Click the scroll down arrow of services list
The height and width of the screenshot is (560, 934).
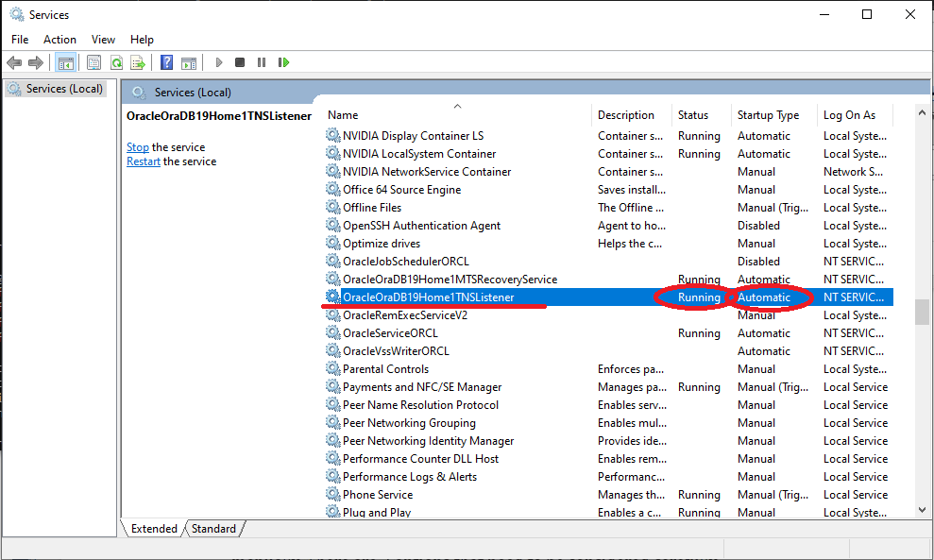tap(923, 510)
